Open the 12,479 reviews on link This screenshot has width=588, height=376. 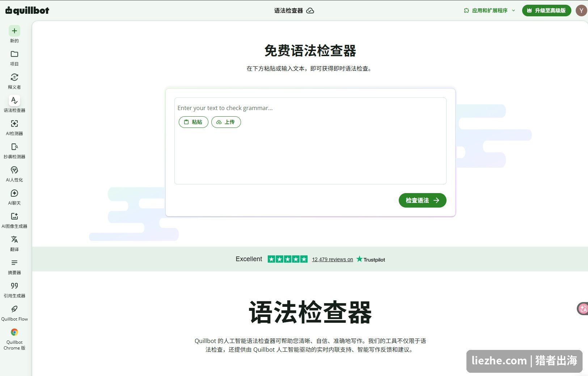(x=333, y=259)
